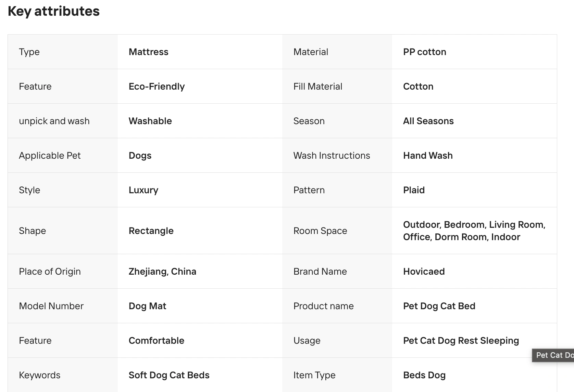
Task: Click the Rectangle shape value
Action: tap(151, 231)
